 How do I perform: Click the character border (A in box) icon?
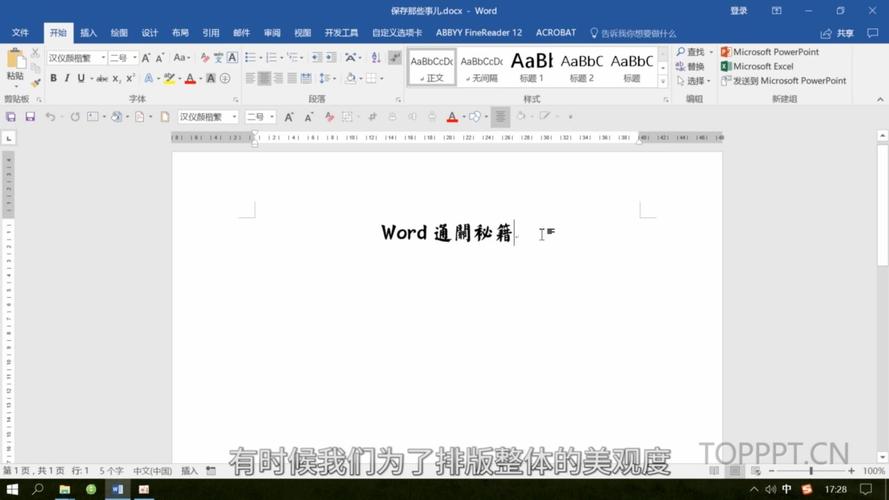click(x=232, y=58)
